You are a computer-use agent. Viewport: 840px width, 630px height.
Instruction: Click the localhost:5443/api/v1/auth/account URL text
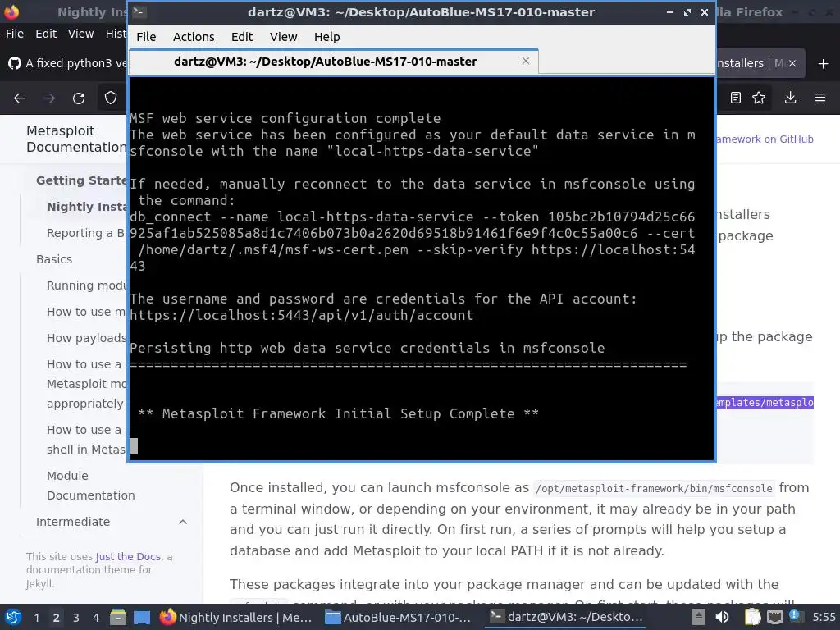pyautogui.click(x=302, y=315)
